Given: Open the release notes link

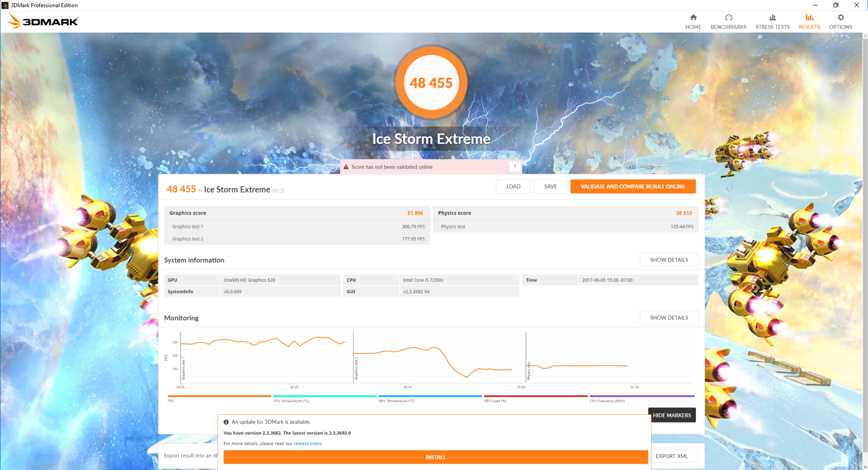Looking at the screenshot, I should (x=308, y=444).
